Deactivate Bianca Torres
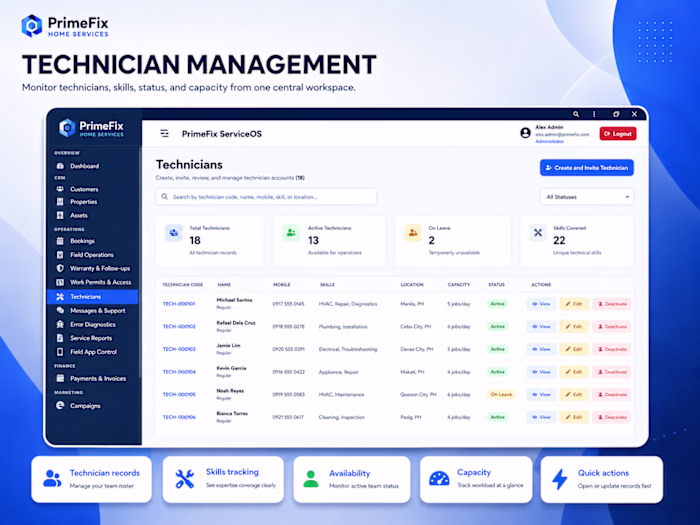Image resolution: width=700 pixels, height=525 pixels. tap(612, 417)
